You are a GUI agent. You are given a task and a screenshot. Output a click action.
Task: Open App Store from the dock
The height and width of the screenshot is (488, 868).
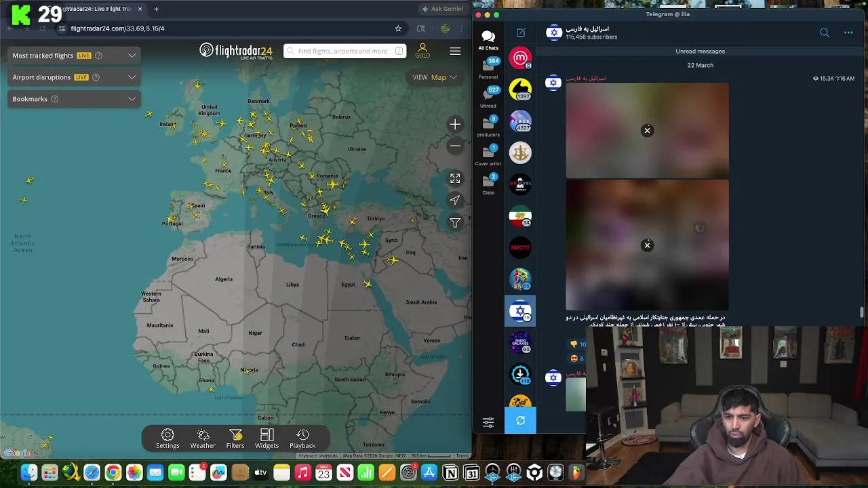pos(429,472)
